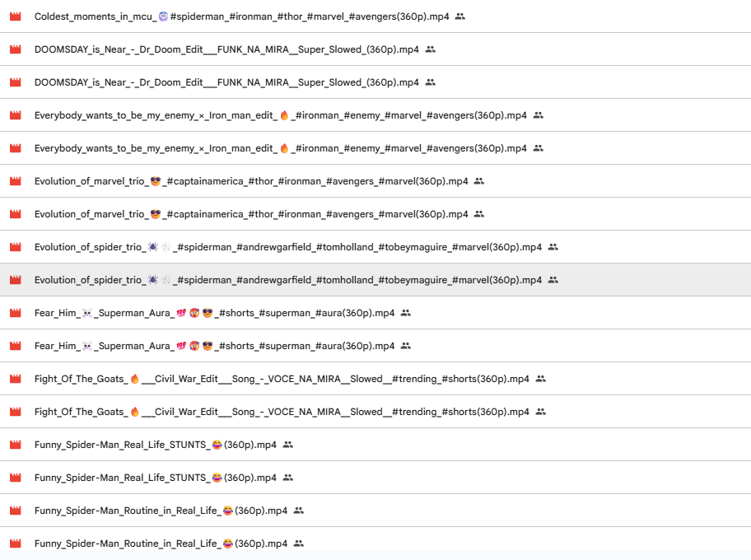Click video icon of highlighted Evolution_of_spider_trio row

[16, 280]
